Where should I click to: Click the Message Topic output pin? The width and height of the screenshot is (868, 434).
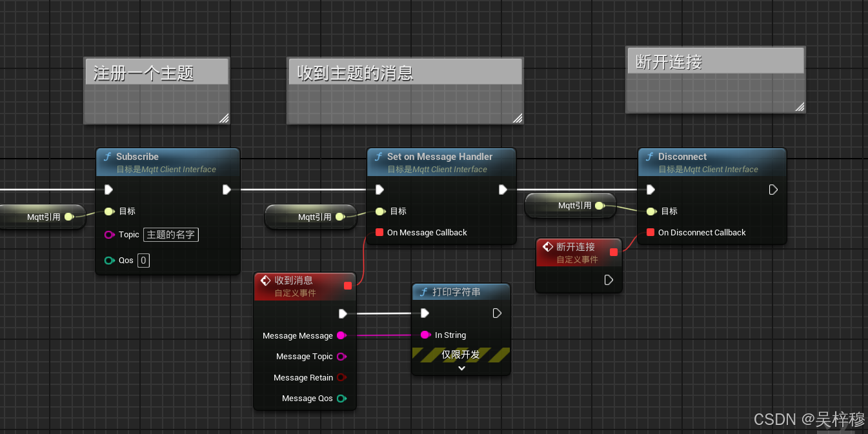[x=341, y=357]
